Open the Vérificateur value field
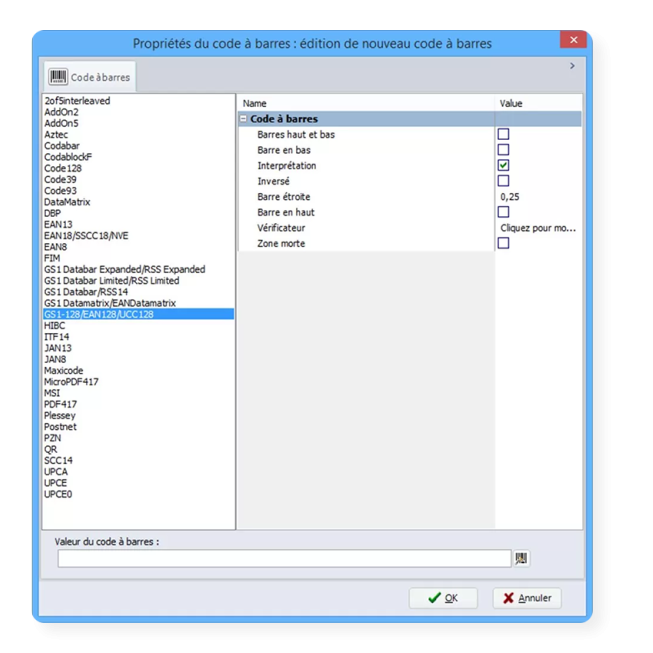 (538, 228)
